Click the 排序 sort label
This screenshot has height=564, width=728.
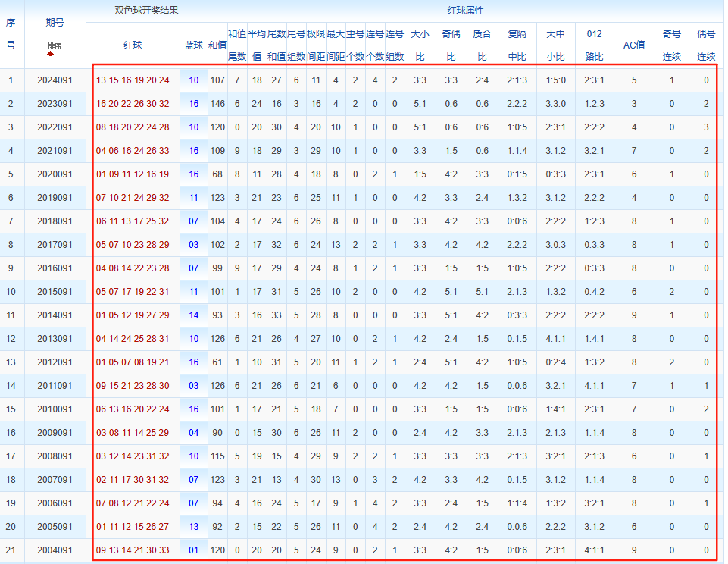point(55,46)
